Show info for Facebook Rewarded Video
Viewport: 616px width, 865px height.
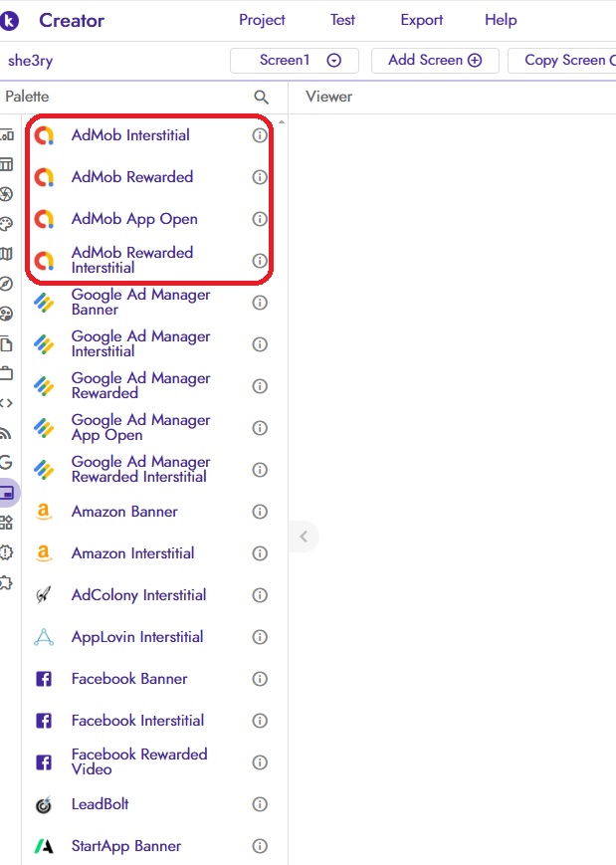259,762
